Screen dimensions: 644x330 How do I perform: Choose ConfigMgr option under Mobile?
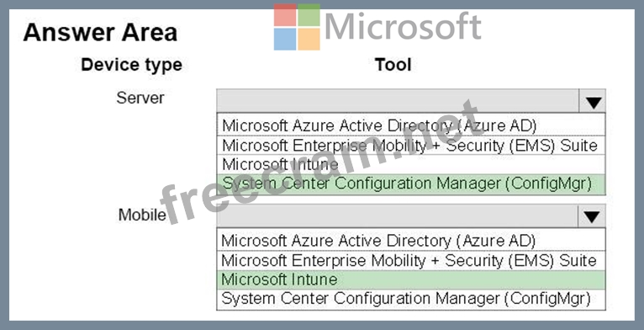tap(411, 299)
